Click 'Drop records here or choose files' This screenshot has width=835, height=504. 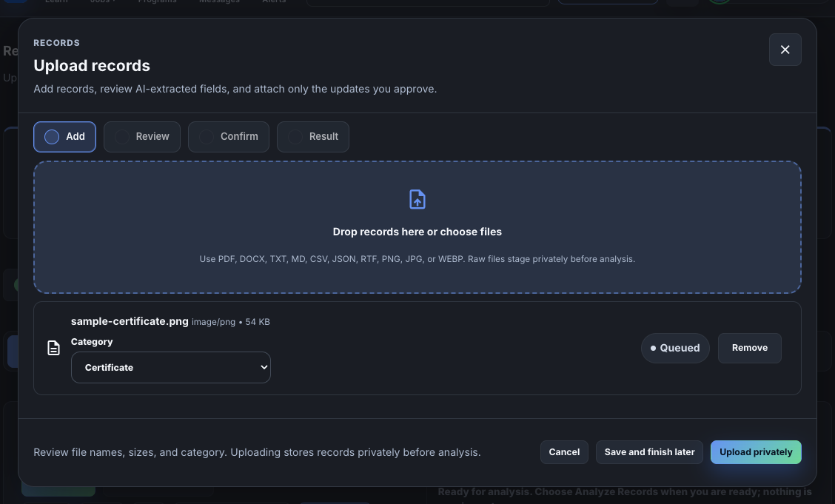tap(417, 232)
